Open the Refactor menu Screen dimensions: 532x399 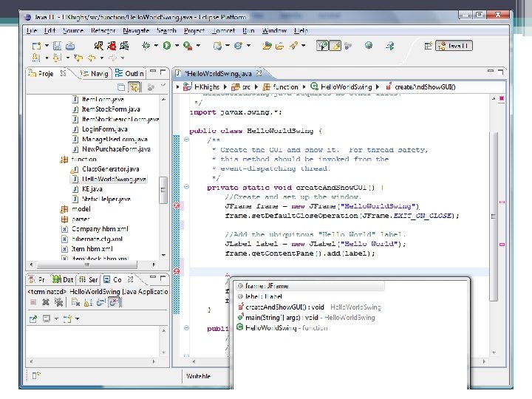click(x=103, y=30)
